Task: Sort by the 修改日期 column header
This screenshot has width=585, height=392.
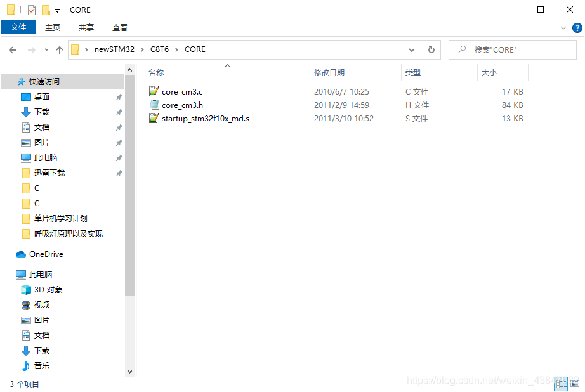Action: (x=329, y=73)
